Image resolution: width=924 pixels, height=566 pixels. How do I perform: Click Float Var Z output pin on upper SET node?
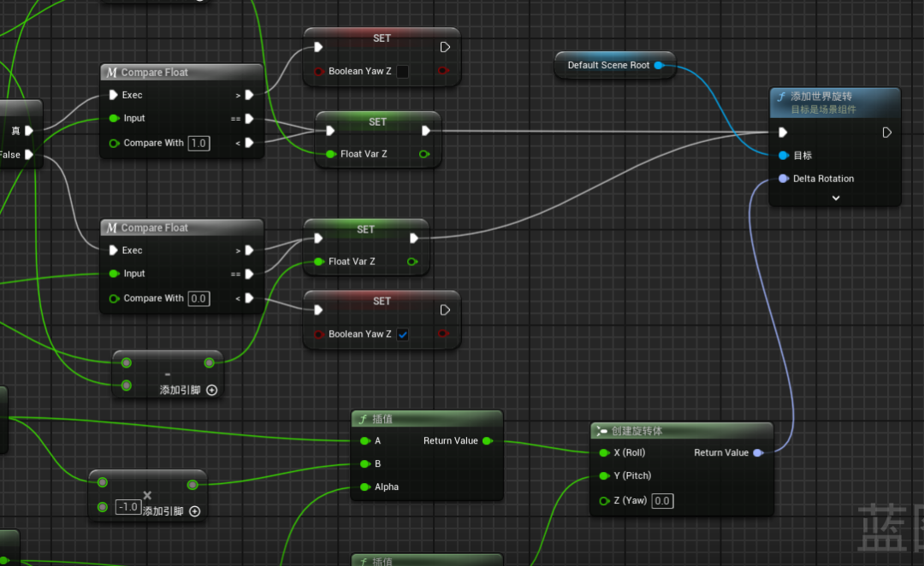(424, 154)
